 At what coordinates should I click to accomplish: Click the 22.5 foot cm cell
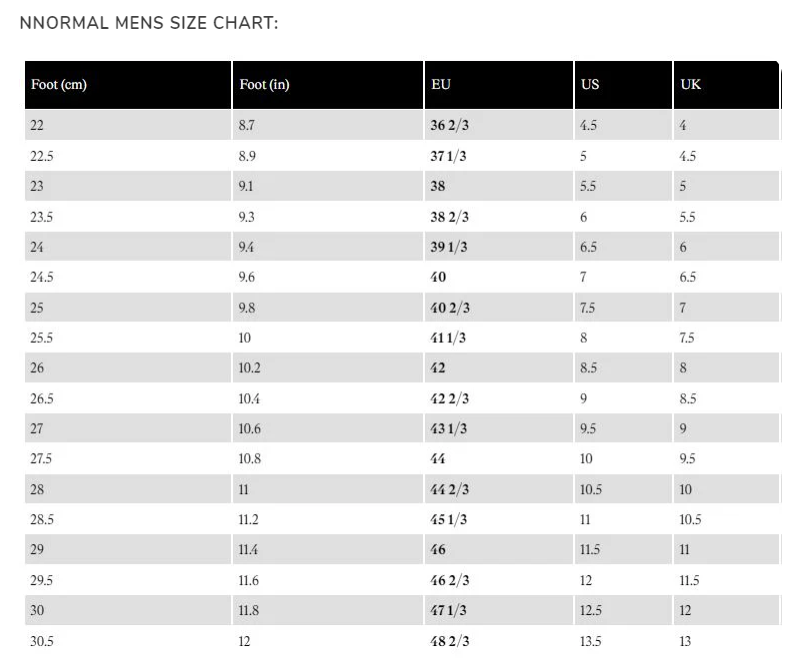(128, 156)
